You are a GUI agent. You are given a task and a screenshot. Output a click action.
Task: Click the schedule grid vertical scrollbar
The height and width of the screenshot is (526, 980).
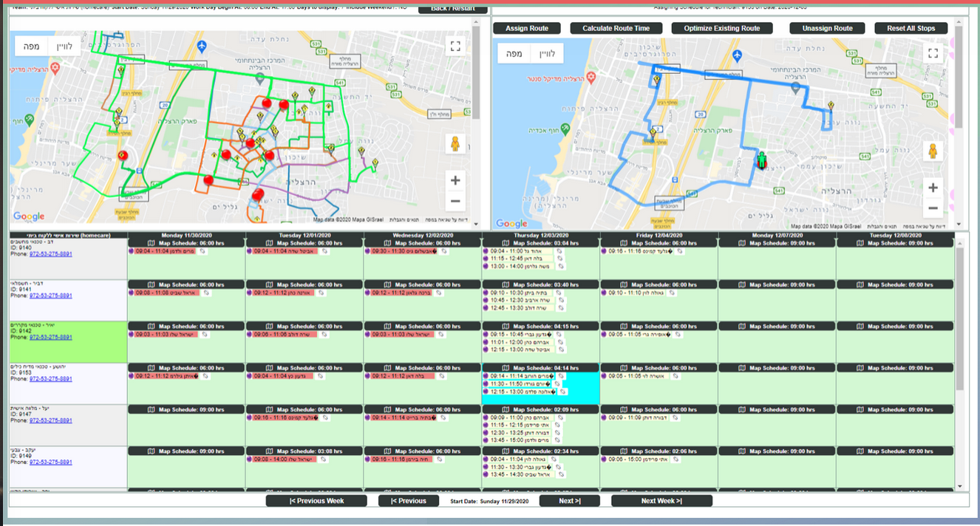pyautogui.click(x=960, y=318)
